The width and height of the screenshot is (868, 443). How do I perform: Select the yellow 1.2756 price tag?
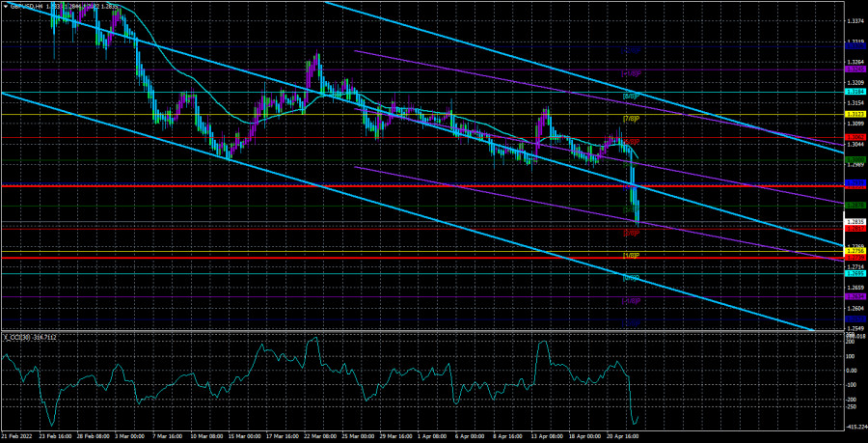pos(855,251)
